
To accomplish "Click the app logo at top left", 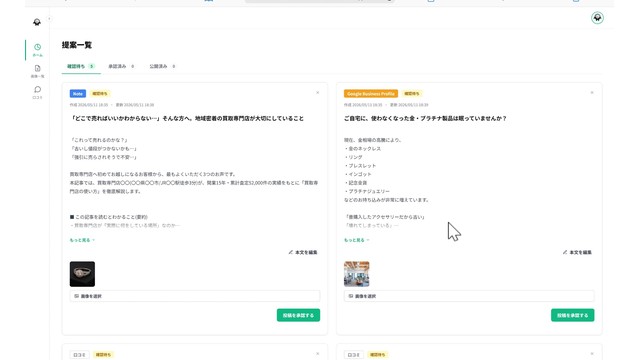I will 37,22.
